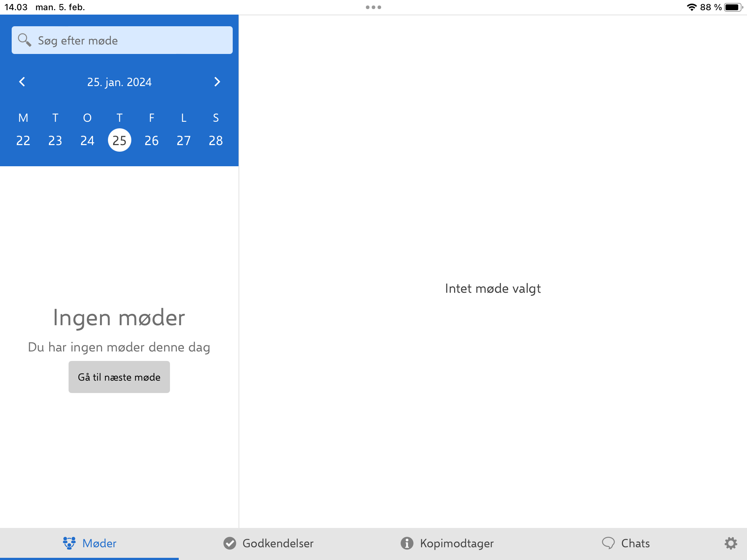Viewport: 747px width, 560px height.
Task: Select Saturday 27 in the calendar
Action: coord(183,140)
